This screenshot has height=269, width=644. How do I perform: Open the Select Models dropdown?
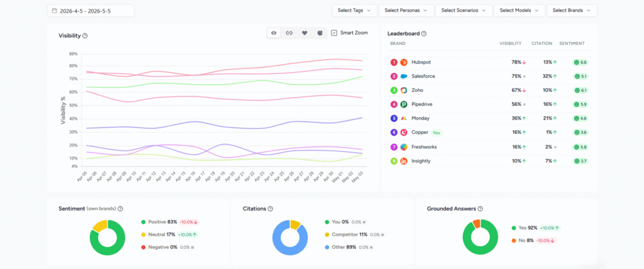[519, 11]
